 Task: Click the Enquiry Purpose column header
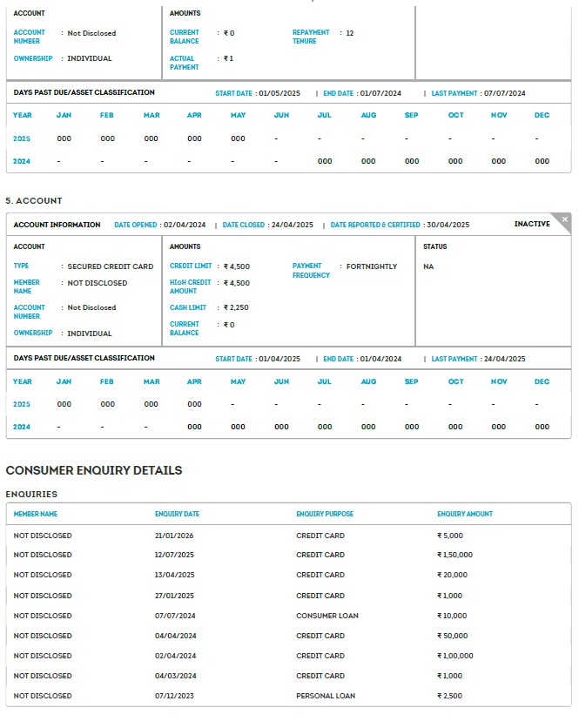(325, 514)
